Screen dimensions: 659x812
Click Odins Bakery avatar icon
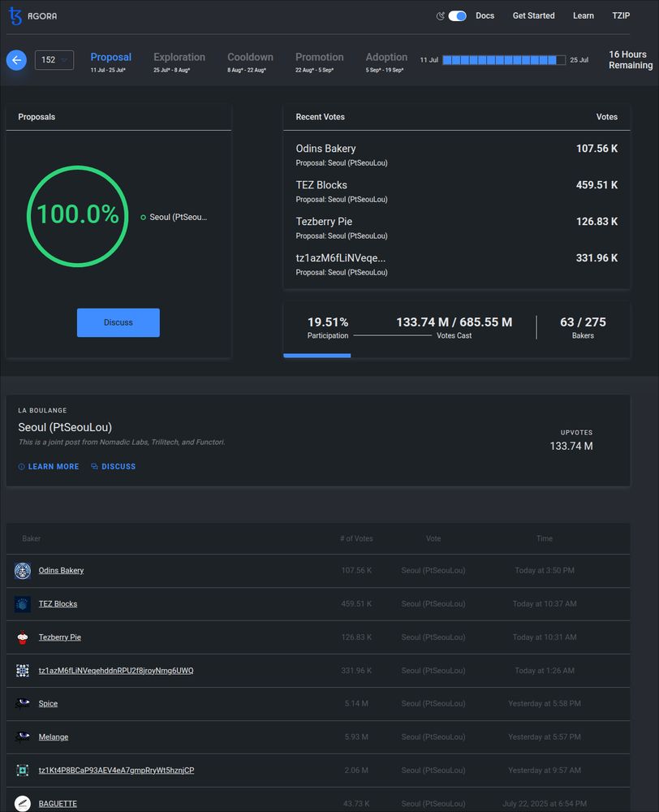22,571
